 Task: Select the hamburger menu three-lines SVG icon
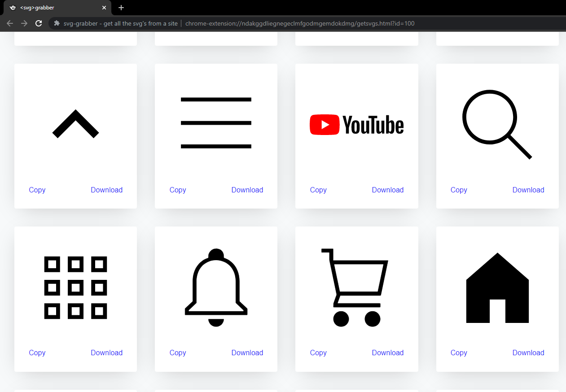click(216, 122)
